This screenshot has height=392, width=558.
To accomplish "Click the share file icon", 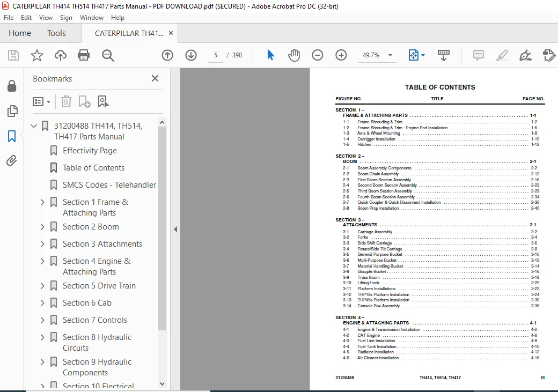I will point(549,55).
